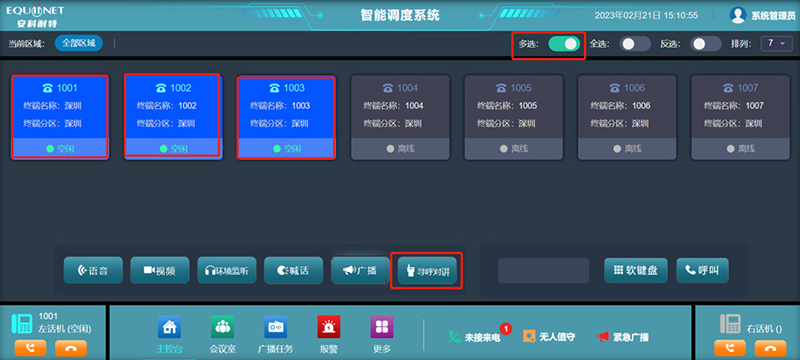Select terminal card 1004
Image resolution: width=800 pixels, height=360 pixels.
click(x=399, y=117)
